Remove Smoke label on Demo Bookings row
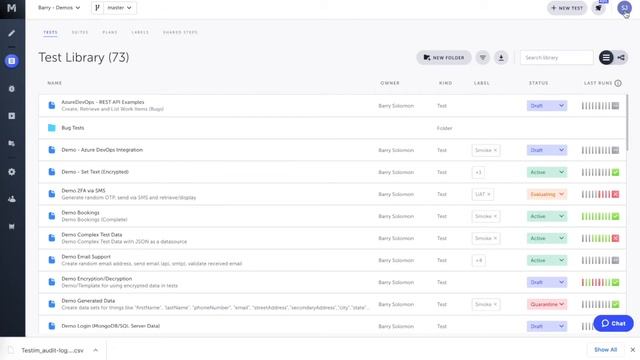The height and width of the screenshot is (360, 640). click(x=496, y=216)
